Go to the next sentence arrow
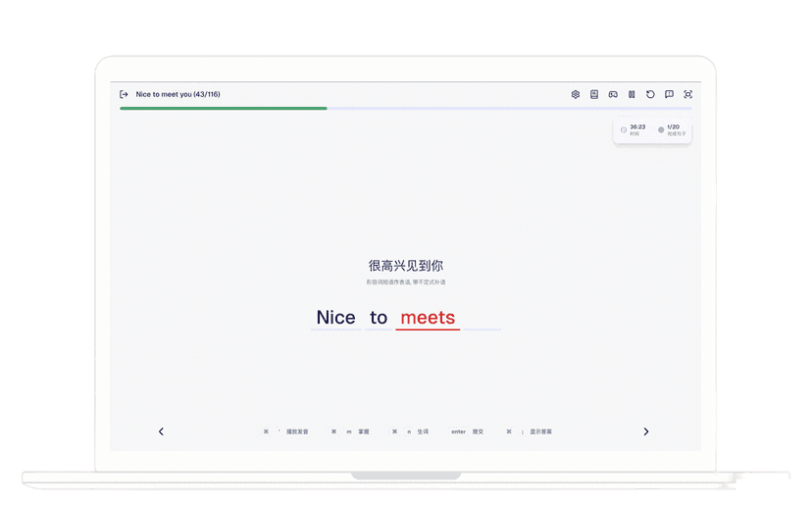 pos(645,432)
